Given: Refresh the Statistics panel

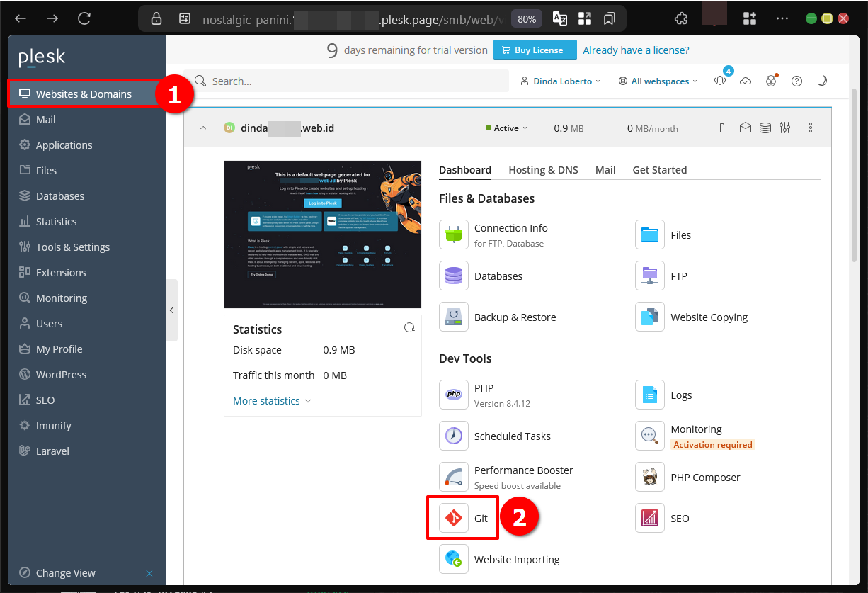Looking at the screenshot, I should tap(409, 327).
